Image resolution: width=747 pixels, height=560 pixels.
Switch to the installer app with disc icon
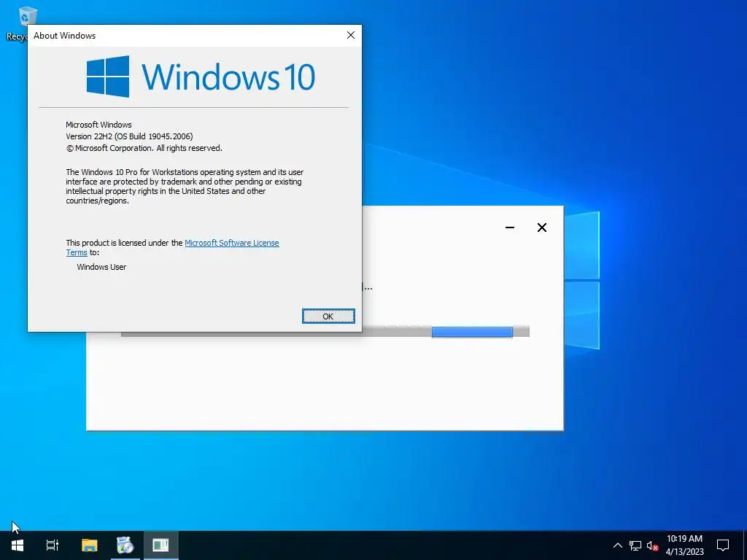pyautogui.click(x=125, y=545)
